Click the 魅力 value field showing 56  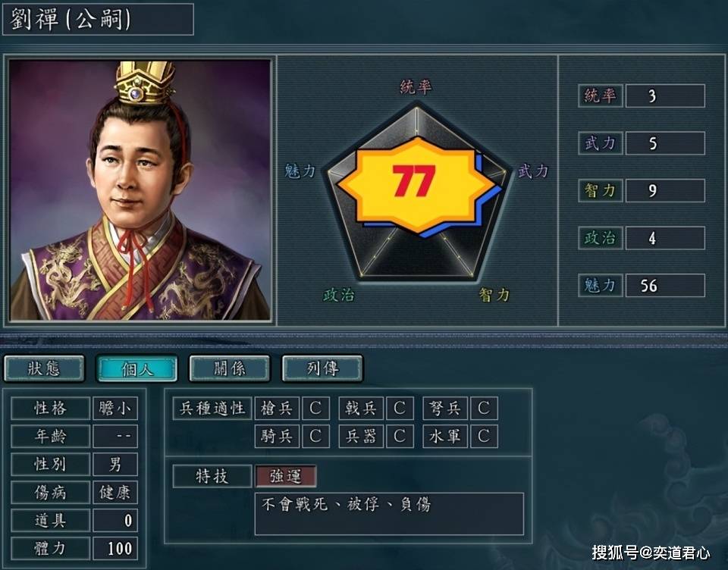click(665, 286)
